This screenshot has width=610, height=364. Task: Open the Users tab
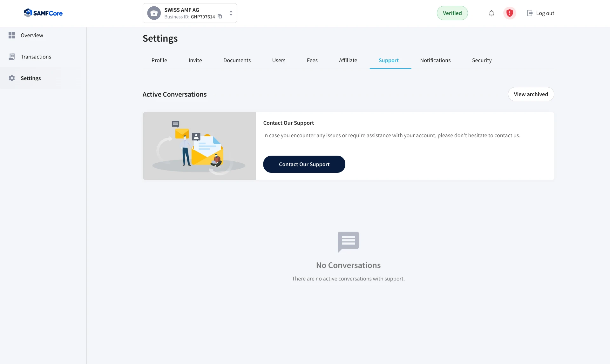[x=279, y=60]
